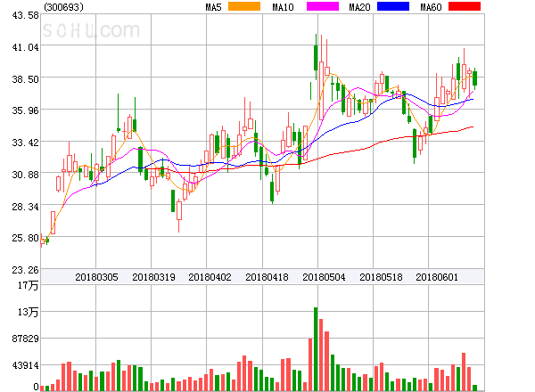
Task: Click the stock code (300693) label
Action: (x=64, y=7)
